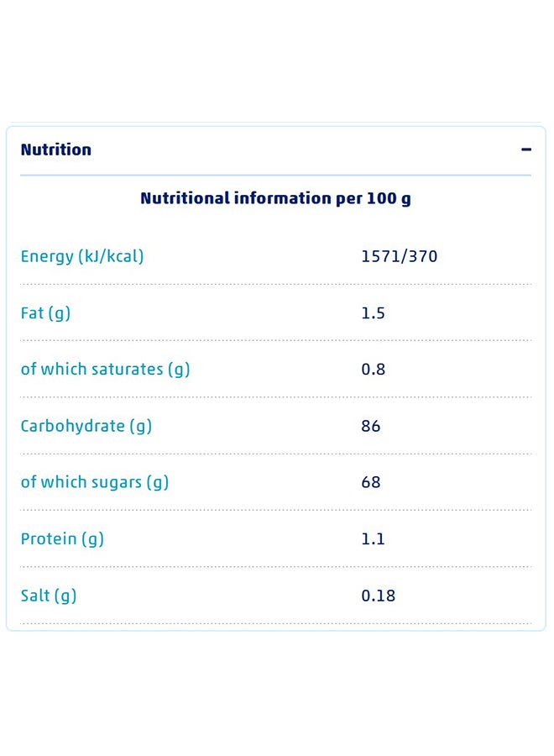Viewport: 554px width, 756px height.
Task: Collapse the Nutrition section with minus icon
Action: click(x=525, y=150)
